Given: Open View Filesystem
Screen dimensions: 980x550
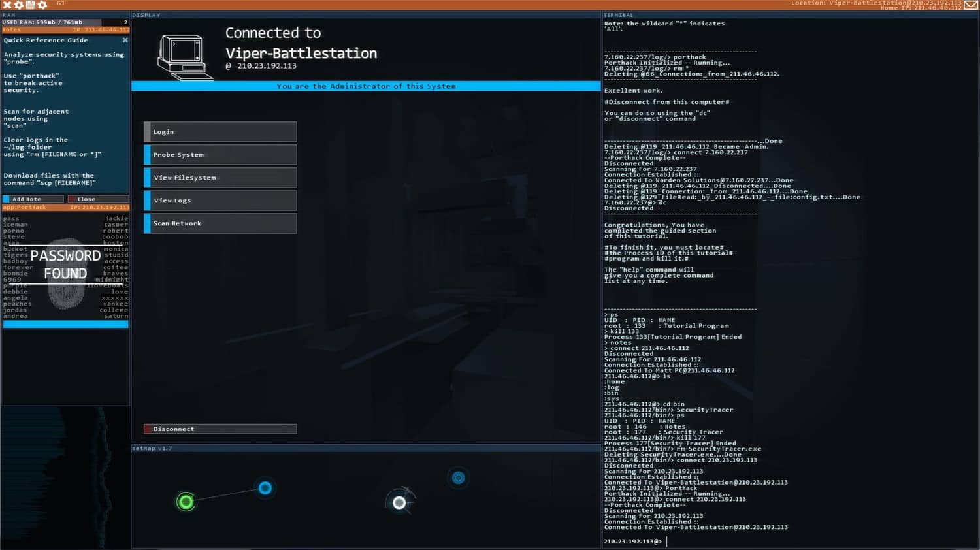Looking at the screenshot, I should pyautogui.click(x=220, y=177).
